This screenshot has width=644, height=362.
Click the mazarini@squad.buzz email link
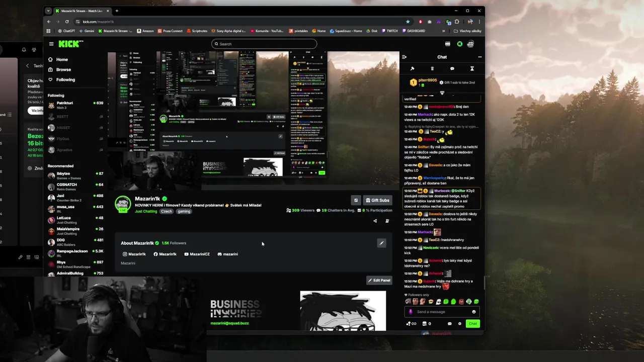coord(229,323)
